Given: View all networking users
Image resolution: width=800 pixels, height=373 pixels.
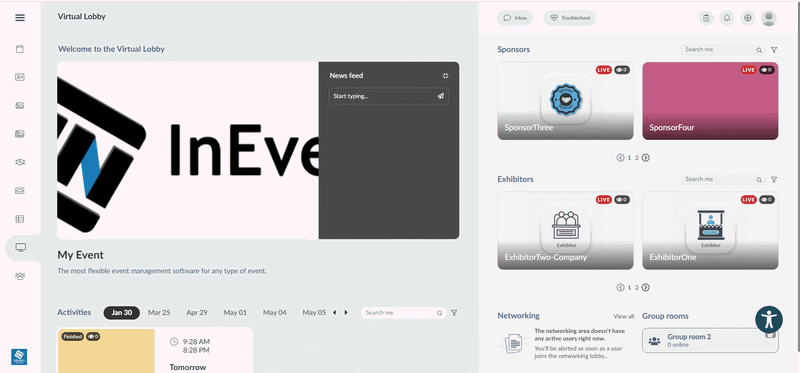Looking at the screenshot, I should tap(623, 316).
